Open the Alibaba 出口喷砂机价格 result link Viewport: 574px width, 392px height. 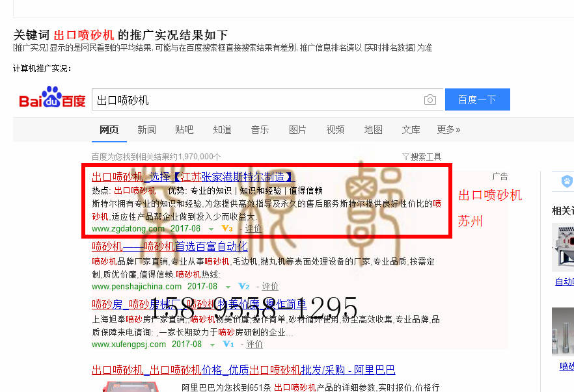click(x=243, y=370)
